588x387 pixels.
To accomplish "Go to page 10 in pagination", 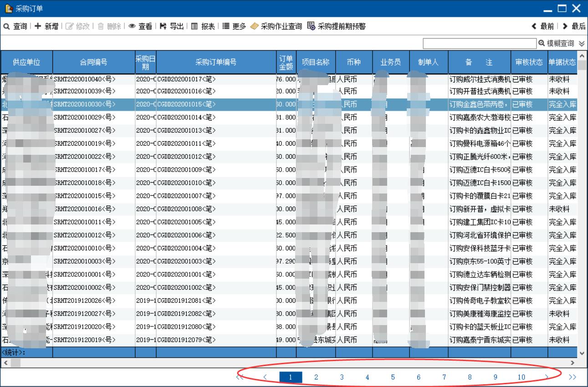I will (521, 377).
